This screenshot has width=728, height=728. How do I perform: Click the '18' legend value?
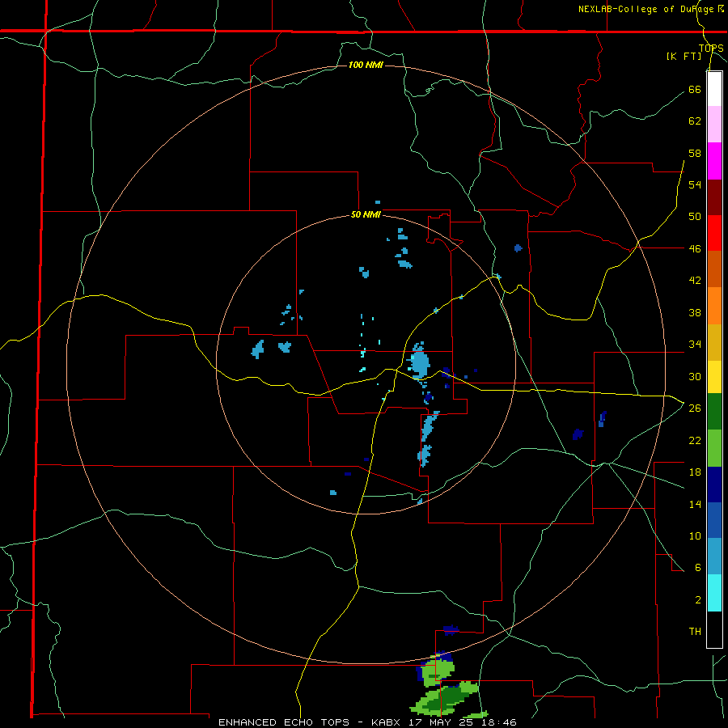pyautogui.click(x=695, y=472)
